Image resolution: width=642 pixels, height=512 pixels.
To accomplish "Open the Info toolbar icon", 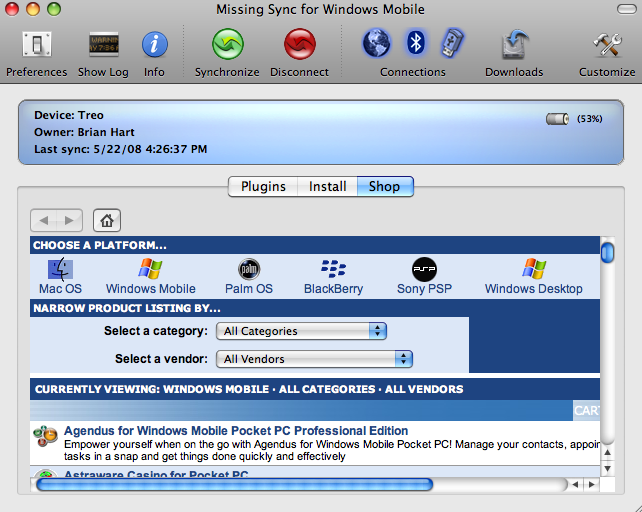I will click(154, 46).
